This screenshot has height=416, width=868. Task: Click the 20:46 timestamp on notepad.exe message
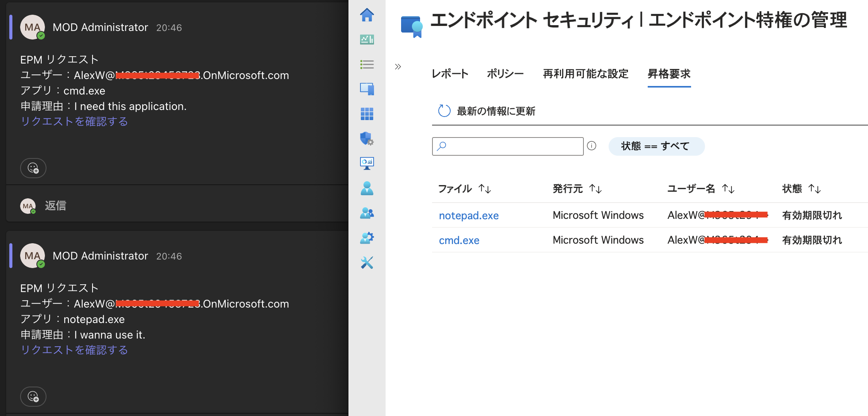pos(169,256)
